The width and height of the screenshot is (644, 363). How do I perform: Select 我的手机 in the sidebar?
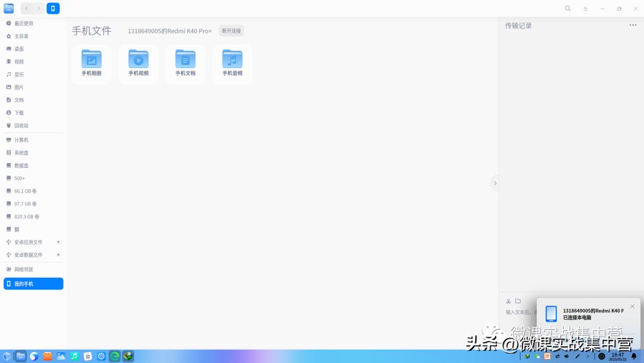click(24, 284)
